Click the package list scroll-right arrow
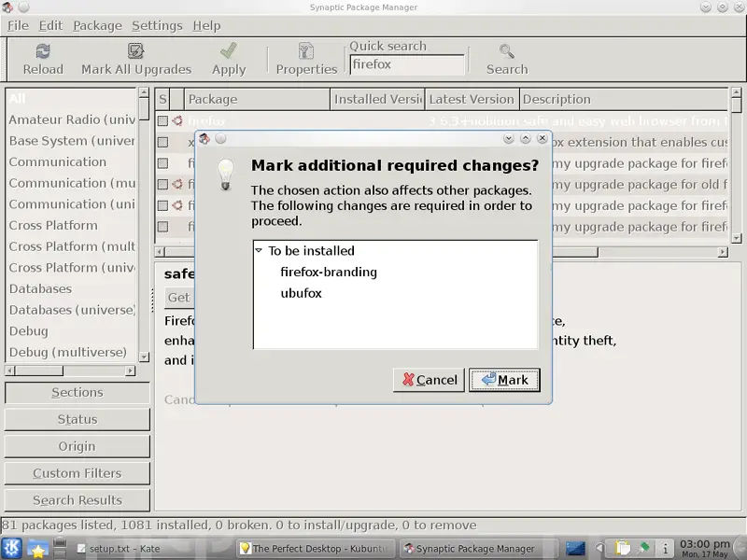This screenshot has width=747, height=560. pyautogui.click(x=723, y=252)
